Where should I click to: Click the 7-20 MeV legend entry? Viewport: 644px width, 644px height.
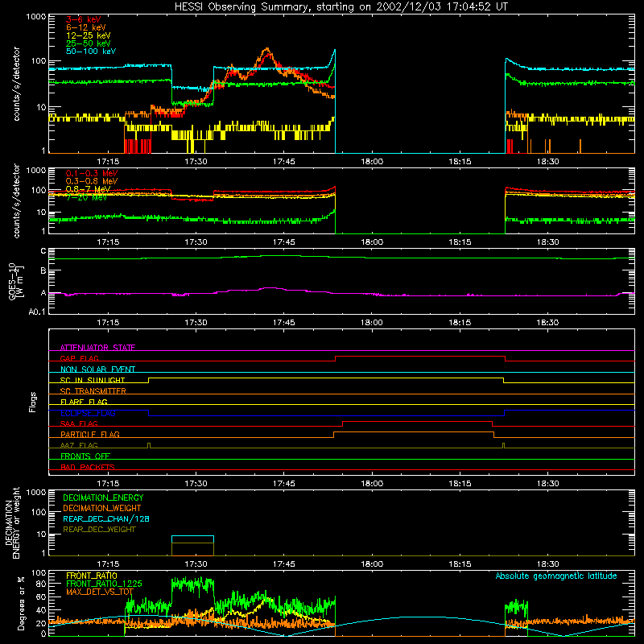click(x=86, y=197)
